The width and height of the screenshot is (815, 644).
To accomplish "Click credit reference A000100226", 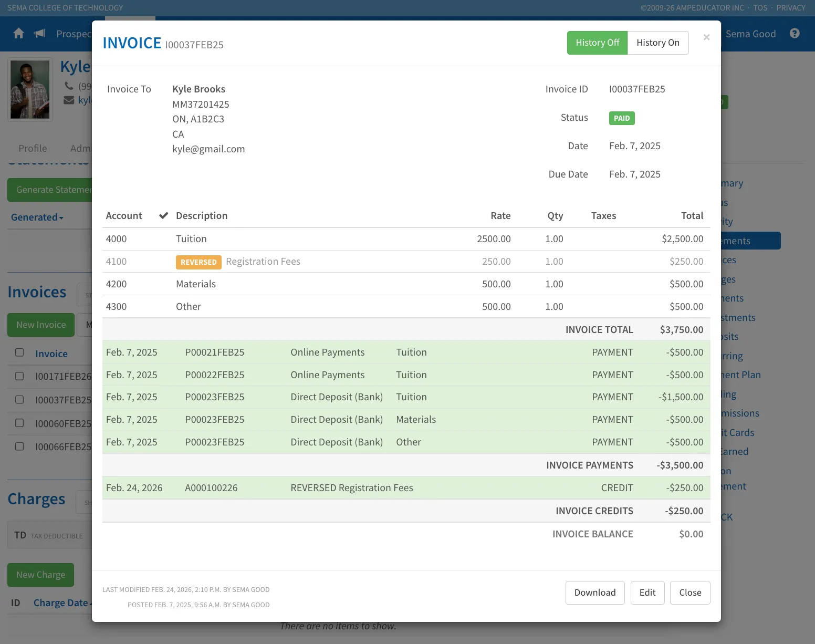I will click(211, 487).
